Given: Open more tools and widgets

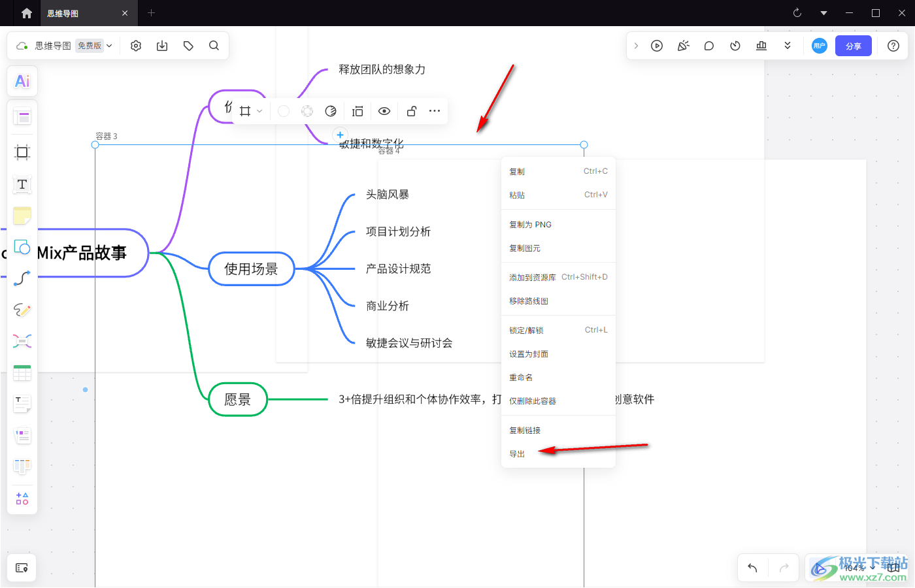Looking at the screenshot, I should click(x=22, y=498).
